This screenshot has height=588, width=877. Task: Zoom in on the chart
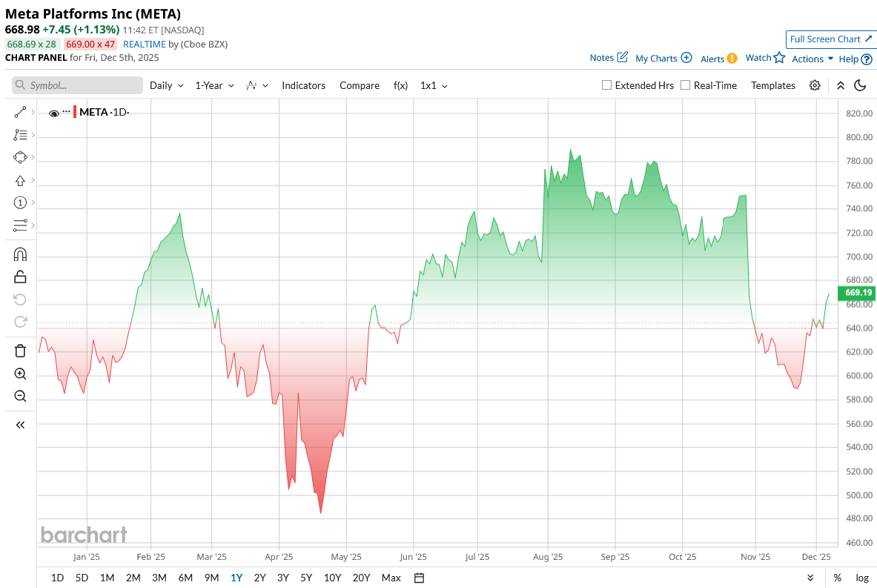[20, 374]
